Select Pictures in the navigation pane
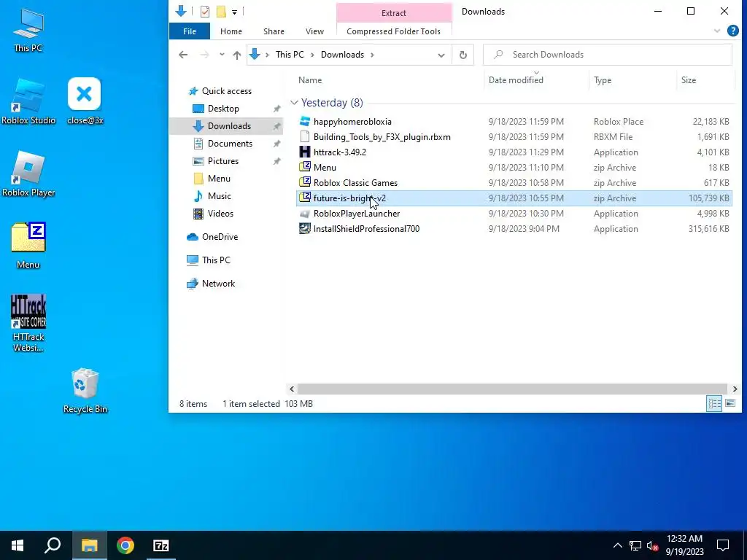The height and width of the screenshot is (560, 747). [223, 161]
